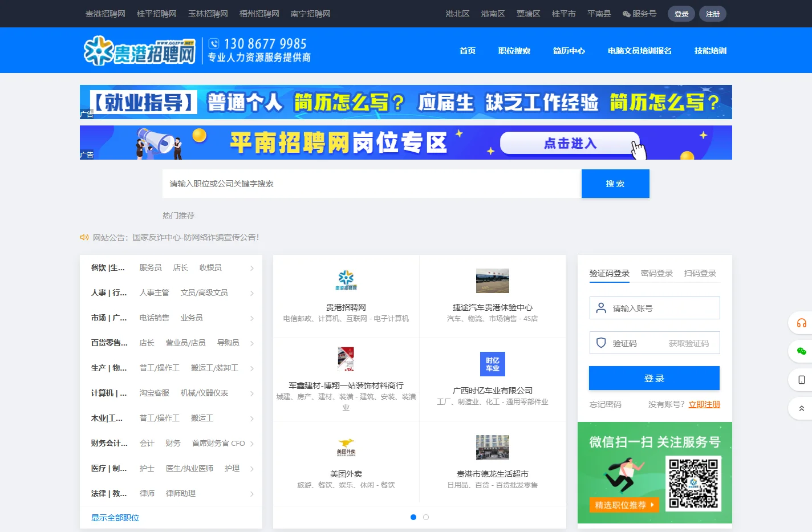Expand the 餐饮 category arrow

pos(252,268)
